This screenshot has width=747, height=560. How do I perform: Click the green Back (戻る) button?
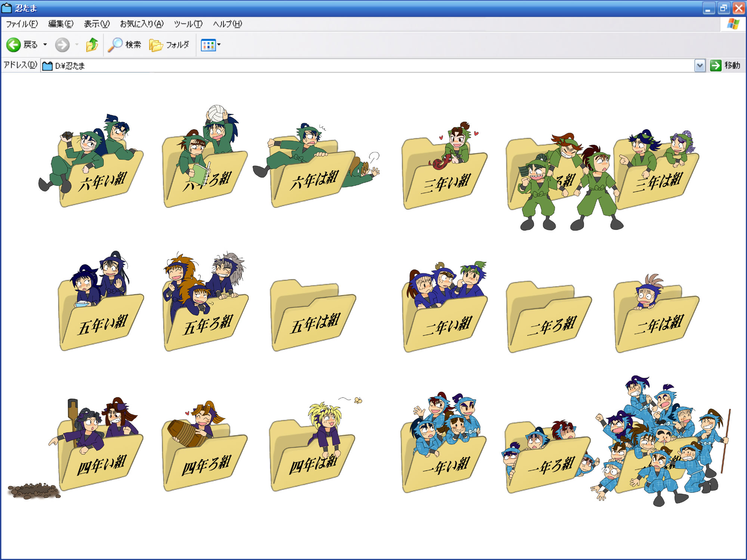pyautogui.click(x=22, y=45)
